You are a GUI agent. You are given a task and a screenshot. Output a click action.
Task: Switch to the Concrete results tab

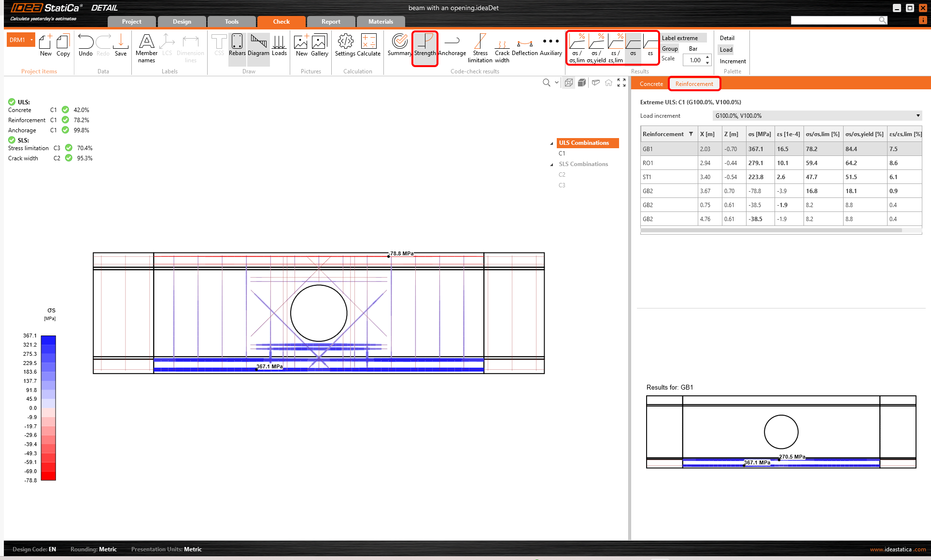pyautogui.click(x=651, y=84)
